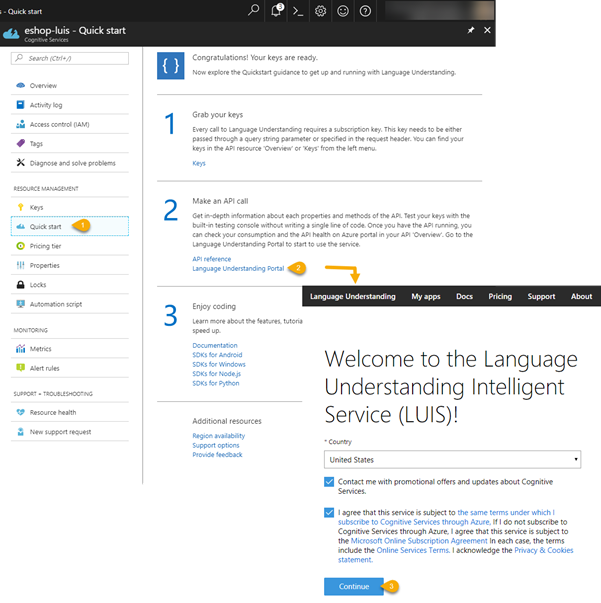Open Microsoft Online Subscription Agreement link
Image resolution: width=601 pixels, height=603 pixels.
coord(419,541)
